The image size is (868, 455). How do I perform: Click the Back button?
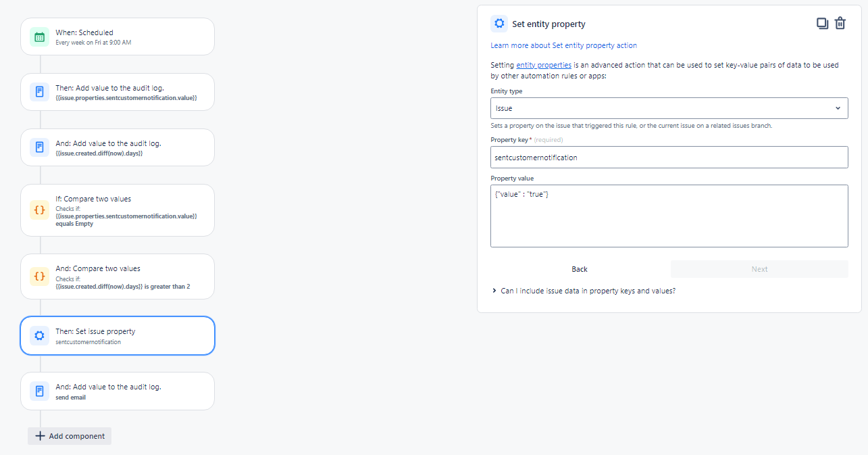point(579,268)
